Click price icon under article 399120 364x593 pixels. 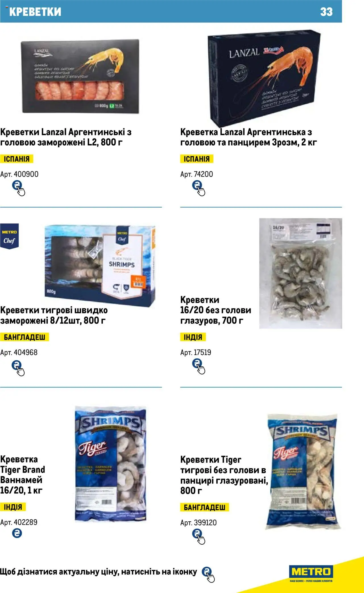(x=198, y=536)
